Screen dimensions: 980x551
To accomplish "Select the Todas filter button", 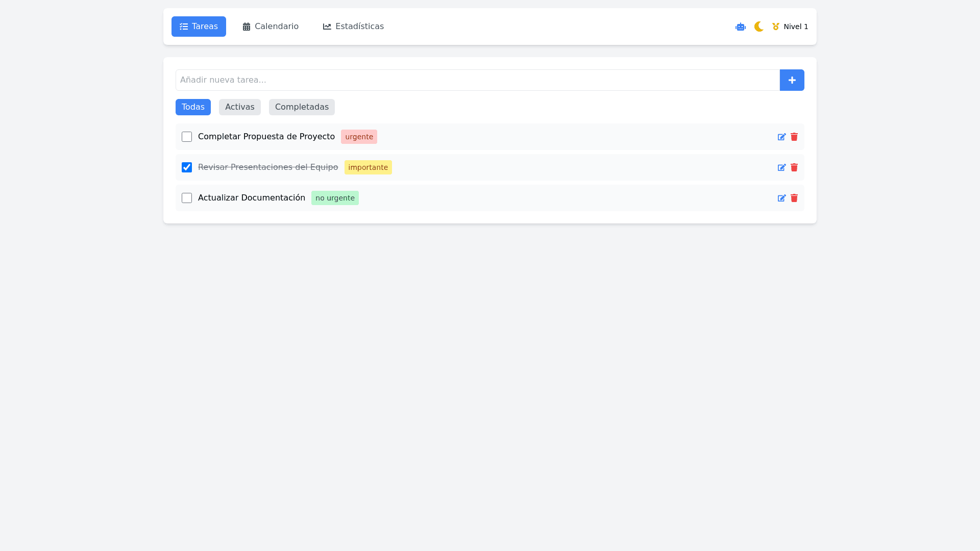I will (193, 107).
